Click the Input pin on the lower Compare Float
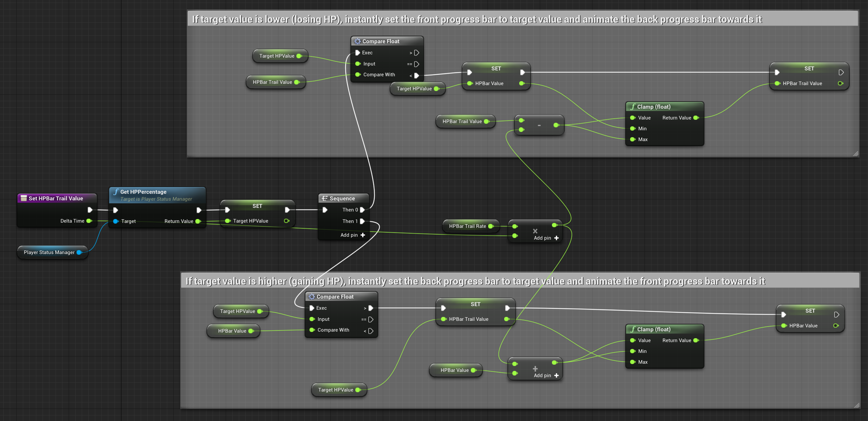Screen dimensions: 868x421 tap(312, 319)
